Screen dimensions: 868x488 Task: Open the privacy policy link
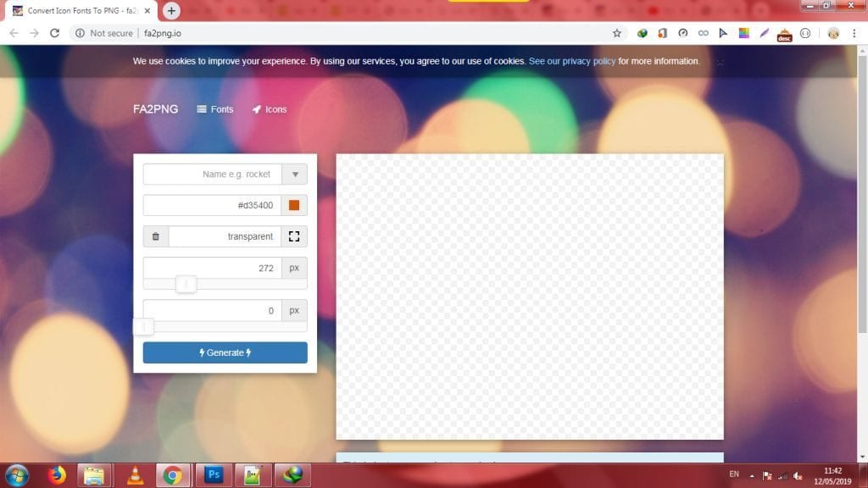572,61
